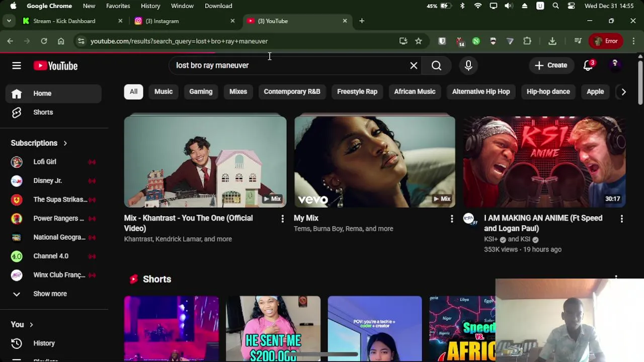Clear the search text with the X icon
The width and height of the screenshot is (644, 362).
click(414, 65)
